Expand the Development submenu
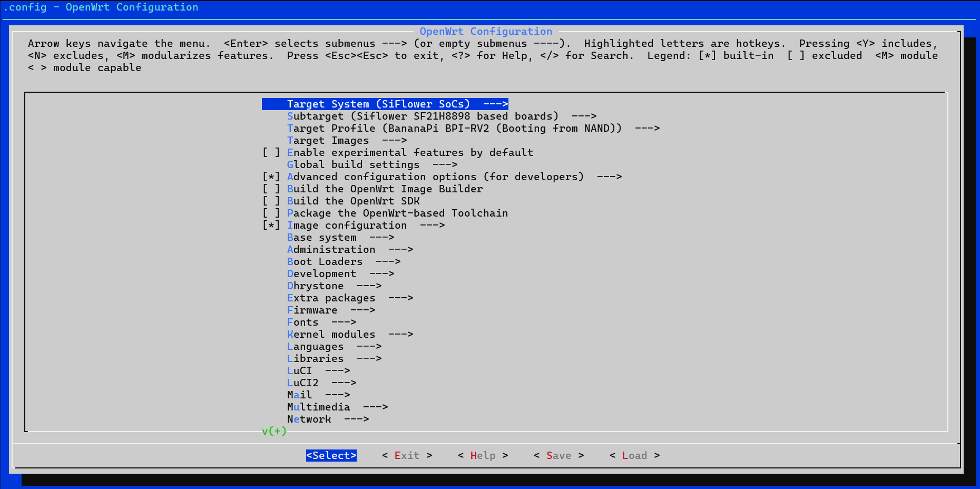980x489 pixels. click(x=340, y=274)
